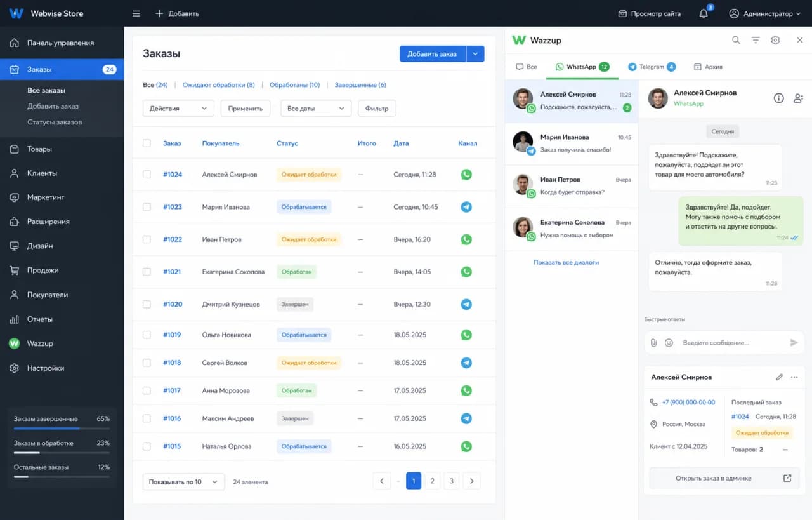Click the Wazzup filter icon
Screen dimensions: 812x520
click(x=756, y=40)
